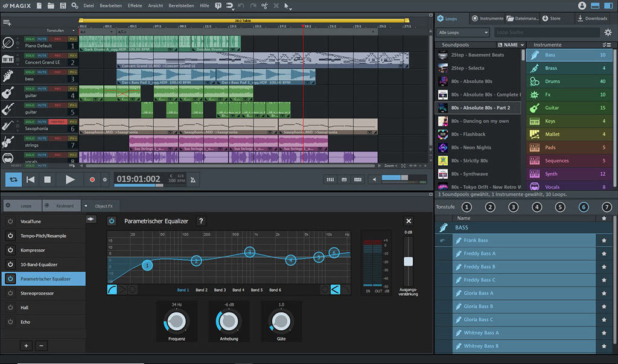Select Band 3 in the equalizer
The height and width of the screenshot is (364, 618).
tap(220, 290)
